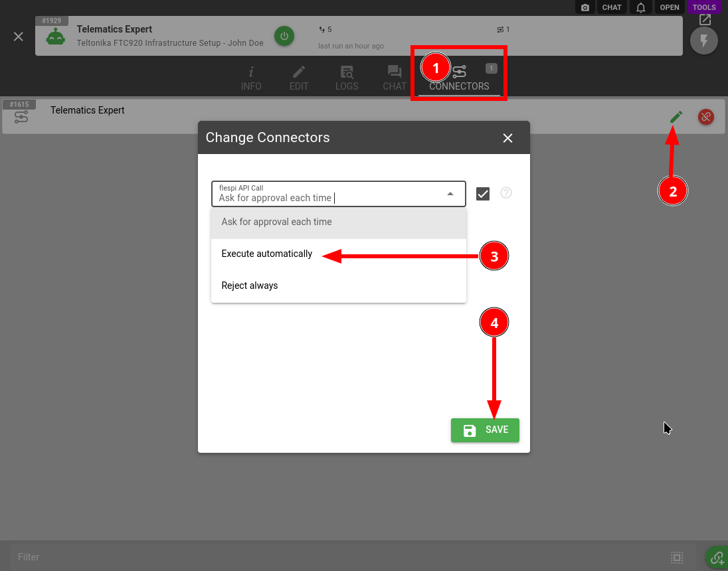Open the CHAT button in top bar
Screen dimensions: 728x571
click(612, 7)
